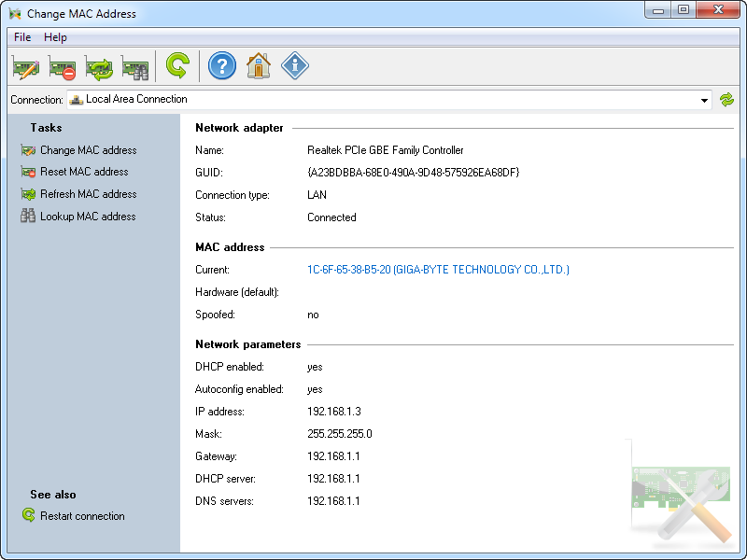This screenshot has height=560, width=747.
Task: Click the network adapter icon in Connection field
Action: pyautogui.click(x=76, y=99)
